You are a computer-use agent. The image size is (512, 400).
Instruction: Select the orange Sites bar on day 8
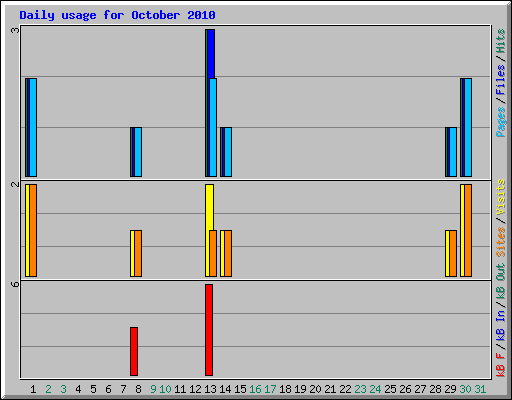(x=138, y=253)
